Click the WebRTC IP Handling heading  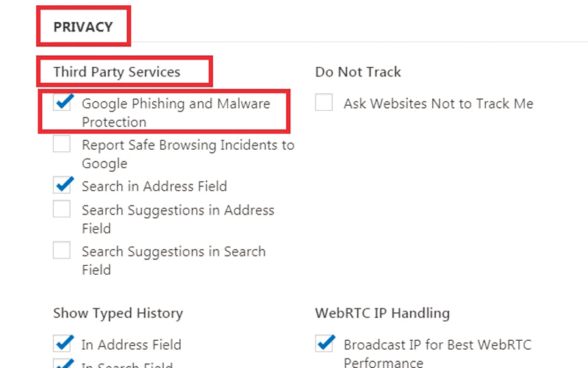click(382, 313)
